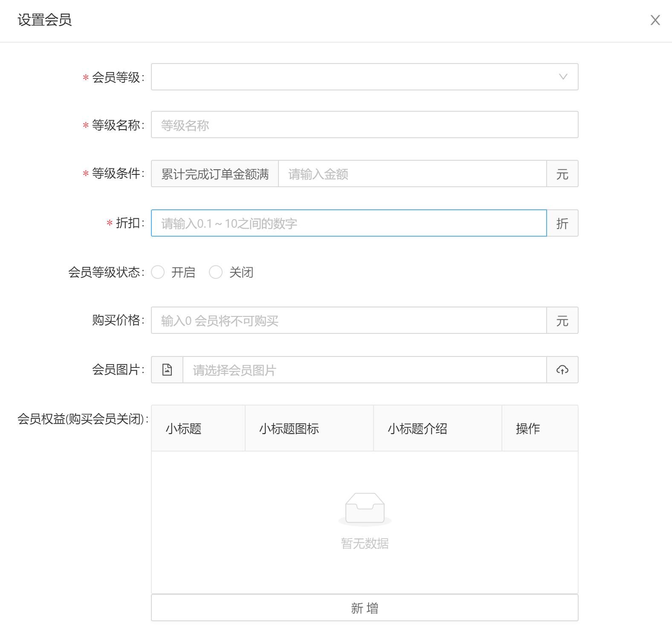Click the 操作 column header
Screen dimensions: 672x637
click(528, 429)
